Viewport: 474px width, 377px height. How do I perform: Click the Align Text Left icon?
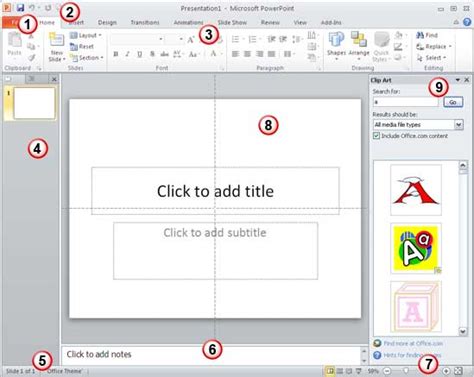point(235,54)
